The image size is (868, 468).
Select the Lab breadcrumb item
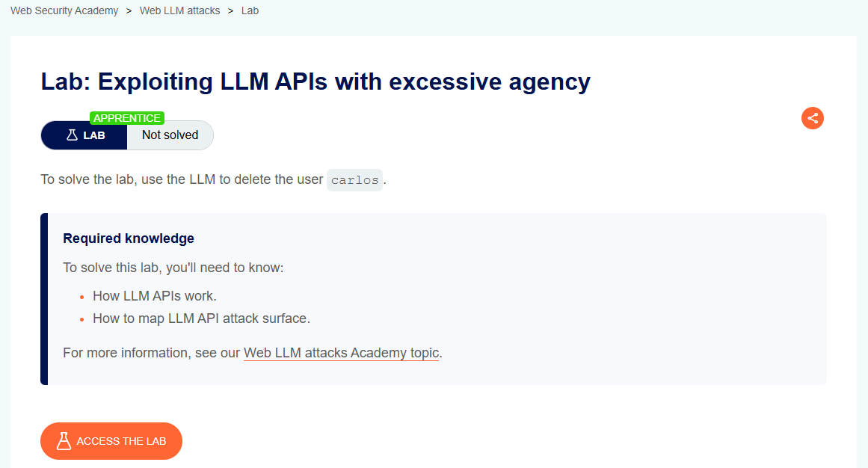[250, 11]
